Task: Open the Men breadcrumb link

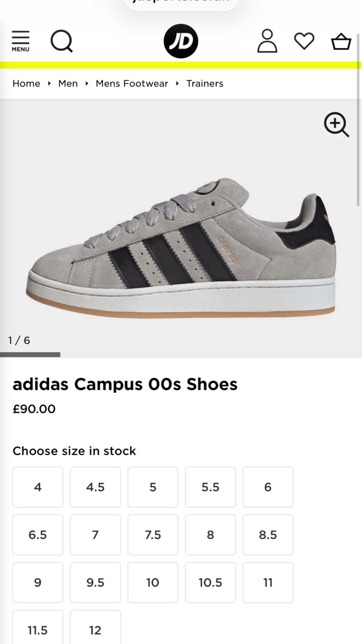Action: (68, 84)
